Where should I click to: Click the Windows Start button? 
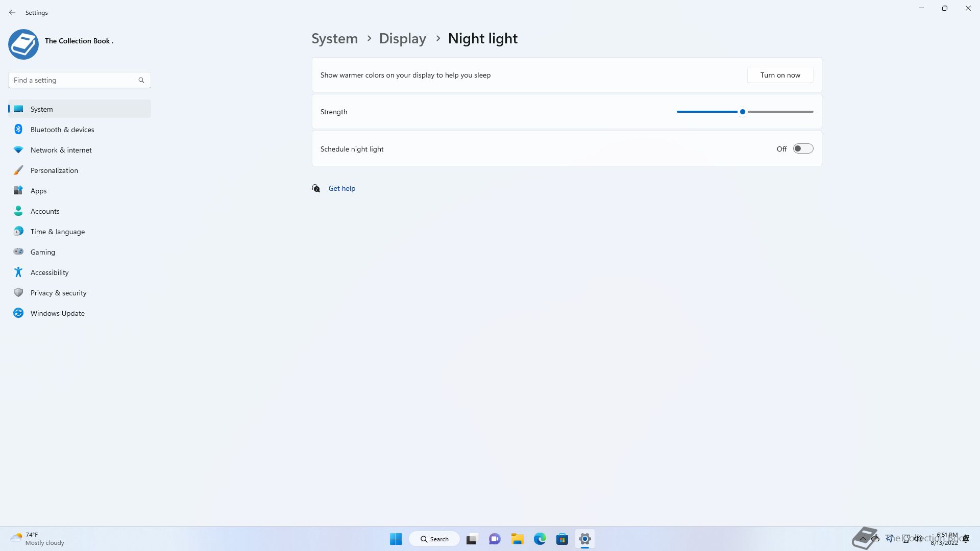click(396, 539)
